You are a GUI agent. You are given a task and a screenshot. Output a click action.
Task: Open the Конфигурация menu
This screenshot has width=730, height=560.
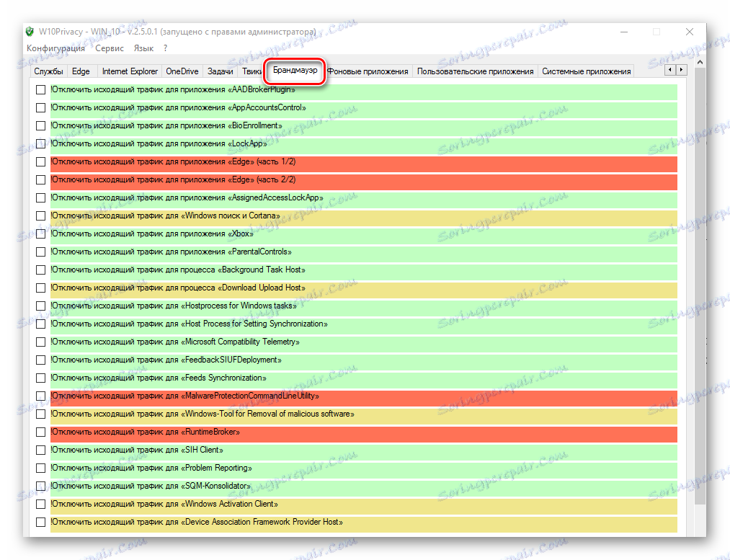pyautogui.click(x=56, y=48)
